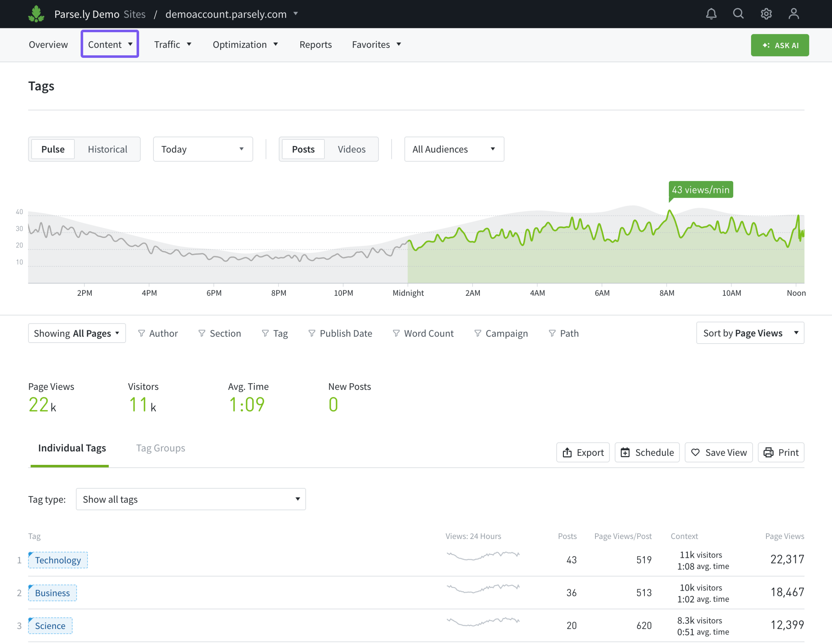Click the Export share icon

(x=567, y=452)
